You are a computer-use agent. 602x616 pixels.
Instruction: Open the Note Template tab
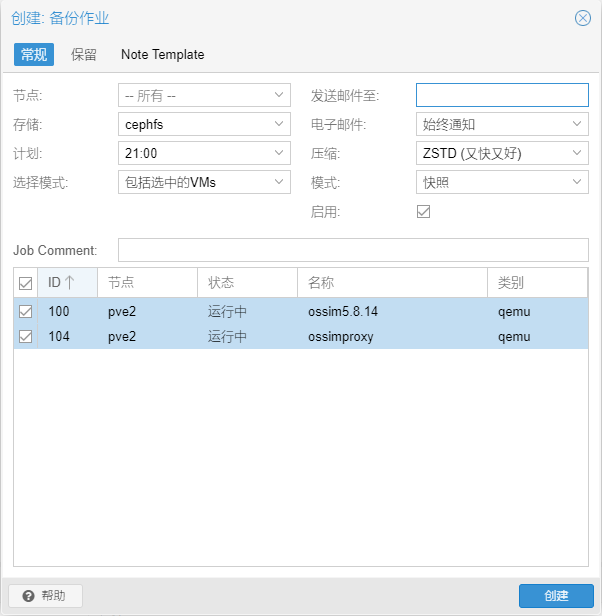tap(162, 55)
